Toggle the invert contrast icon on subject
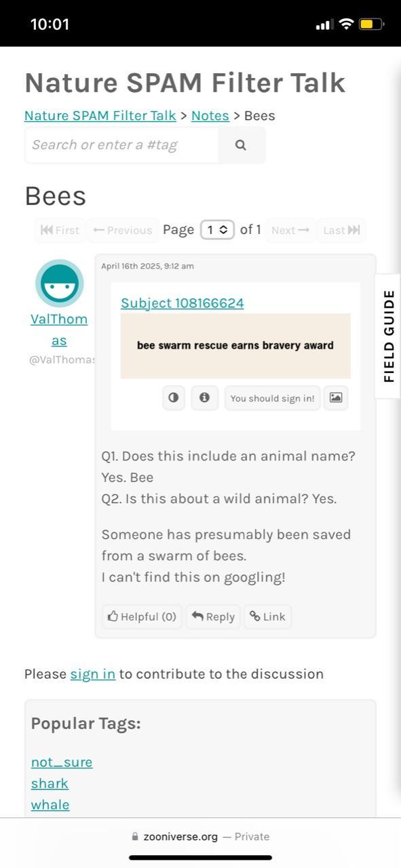The height and width of the screenshot is (868, 401). [x=174, y=398]
